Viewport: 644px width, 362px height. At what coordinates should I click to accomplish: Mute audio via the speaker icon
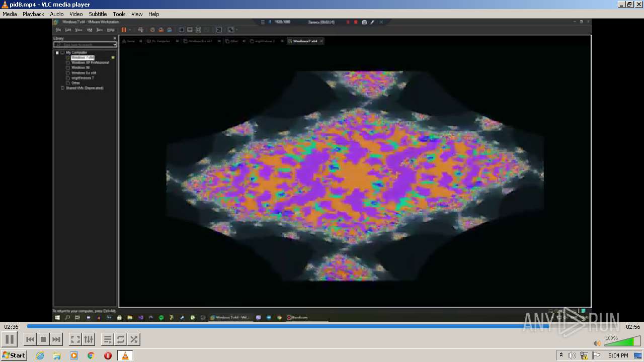(597, 343)
